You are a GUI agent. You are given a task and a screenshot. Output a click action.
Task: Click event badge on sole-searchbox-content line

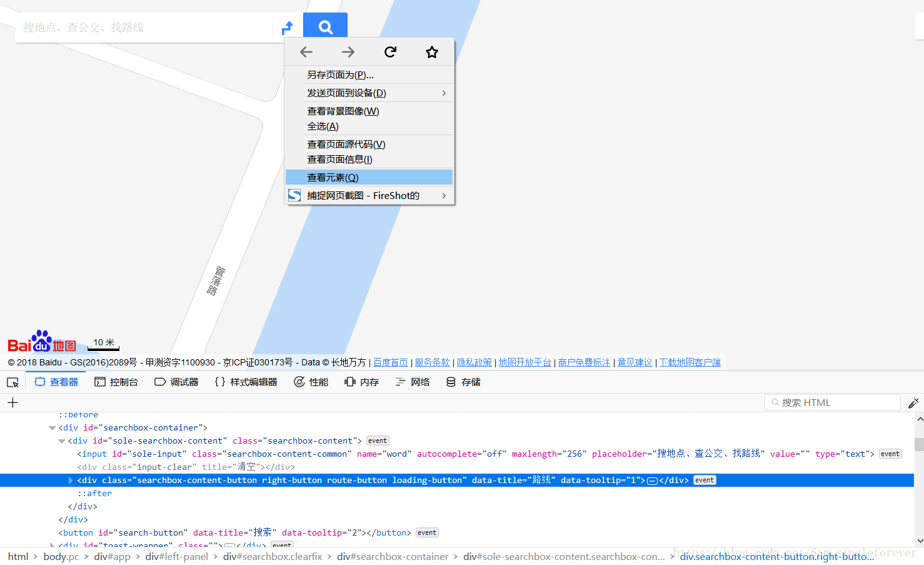[x=378, y=440]
